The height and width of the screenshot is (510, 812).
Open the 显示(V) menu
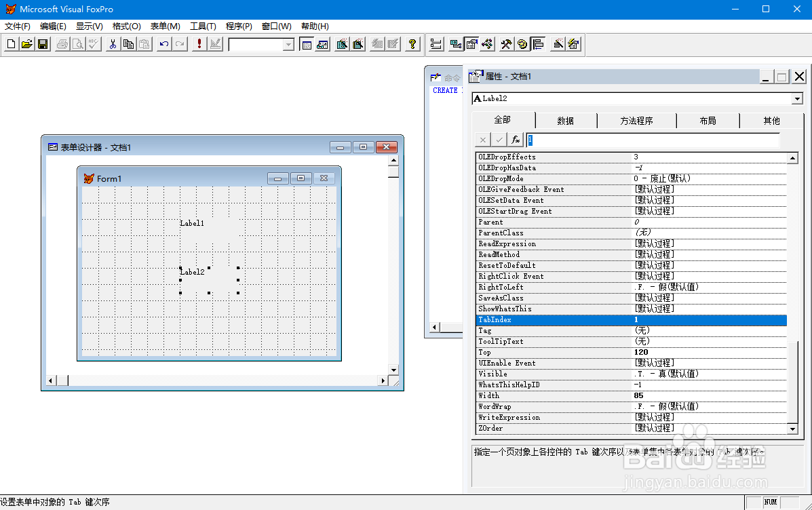89,26
